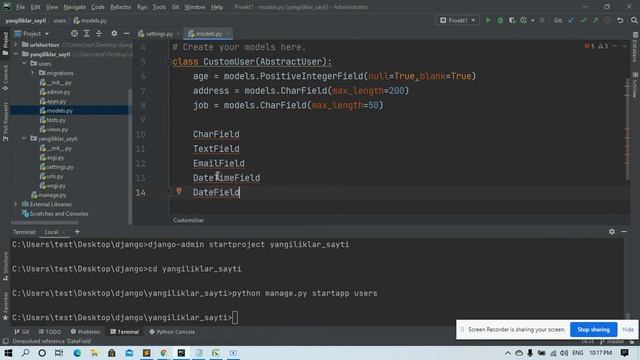Collapse the inner yangiliklar_sayti package folder
This screenshot has height=360, width=640.
24,138
